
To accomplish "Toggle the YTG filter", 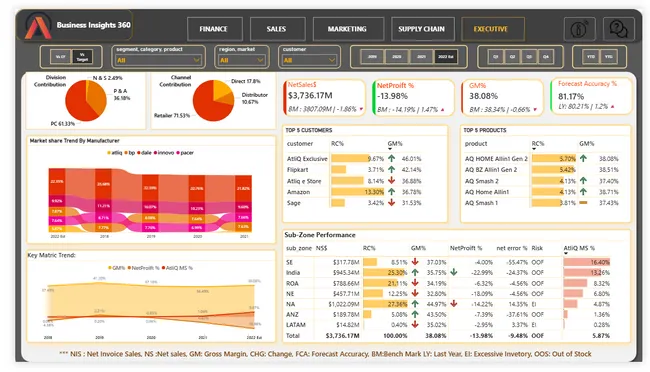I will pyautogui.click(x=609, y=57).
